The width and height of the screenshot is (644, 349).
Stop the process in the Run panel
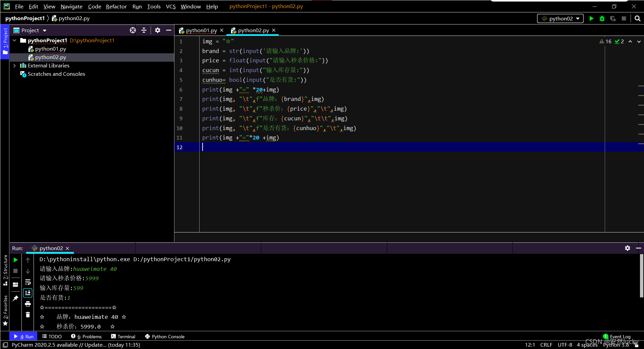tap(15, 271)
